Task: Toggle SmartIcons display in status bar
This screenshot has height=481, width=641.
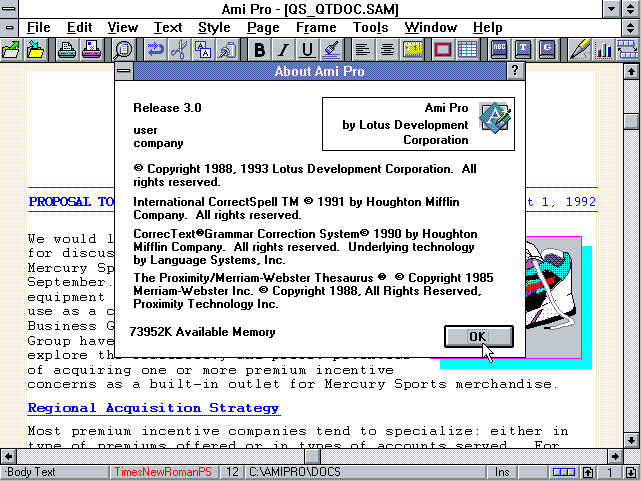Action: coord(564,472)
